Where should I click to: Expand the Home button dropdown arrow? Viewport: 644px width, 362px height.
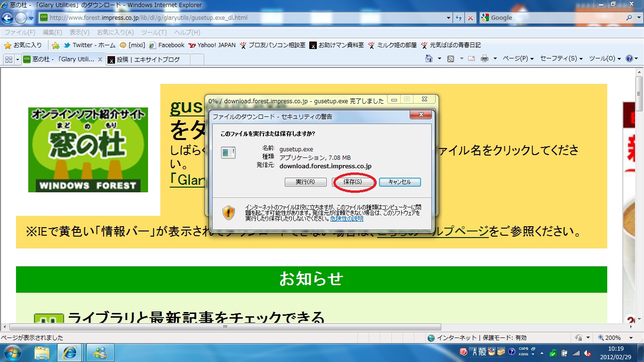point(439,59)
